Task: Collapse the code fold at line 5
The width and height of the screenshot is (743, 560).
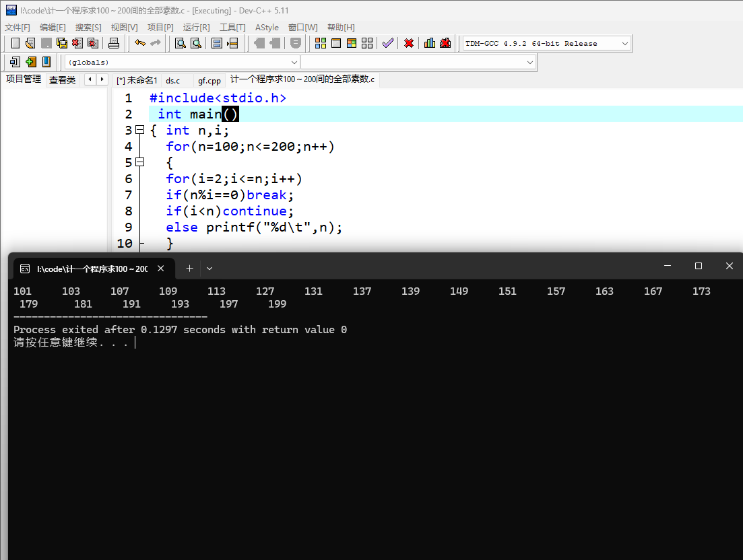Action: (x=140, y=162)
